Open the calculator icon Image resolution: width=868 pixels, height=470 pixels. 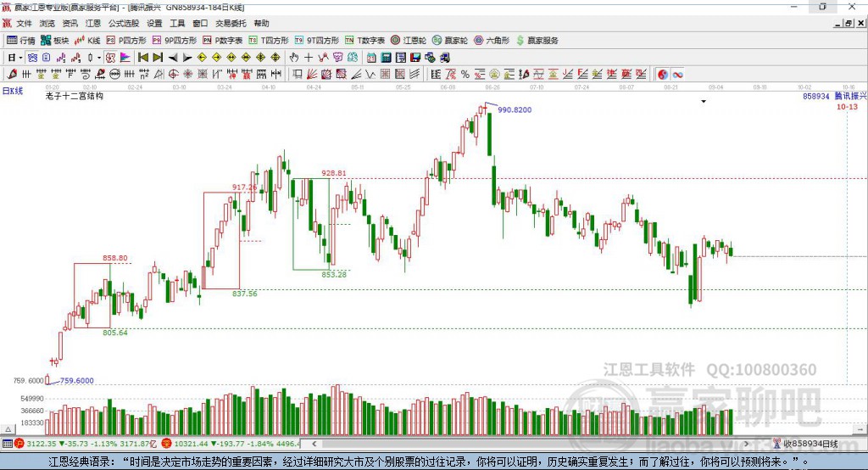(386, 58)
